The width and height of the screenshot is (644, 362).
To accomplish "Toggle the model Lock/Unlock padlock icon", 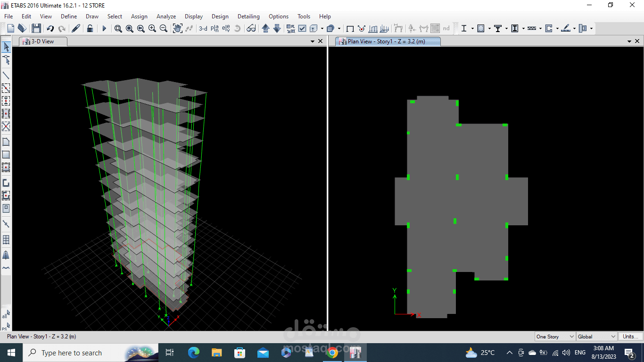I will (90, 28).
